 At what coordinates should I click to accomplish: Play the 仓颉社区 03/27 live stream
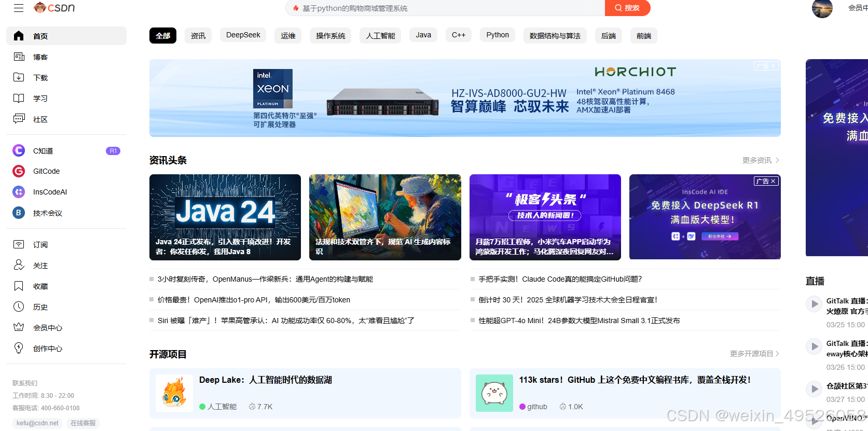(x=814, y=389)
